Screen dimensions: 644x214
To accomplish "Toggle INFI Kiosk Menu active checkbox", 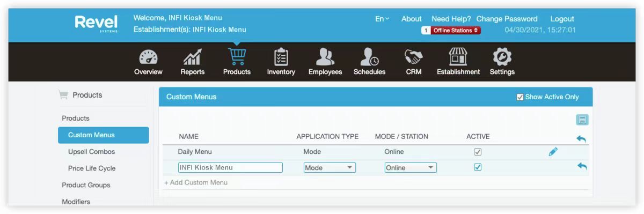I will pyautogui.click(x=478, y=167).
